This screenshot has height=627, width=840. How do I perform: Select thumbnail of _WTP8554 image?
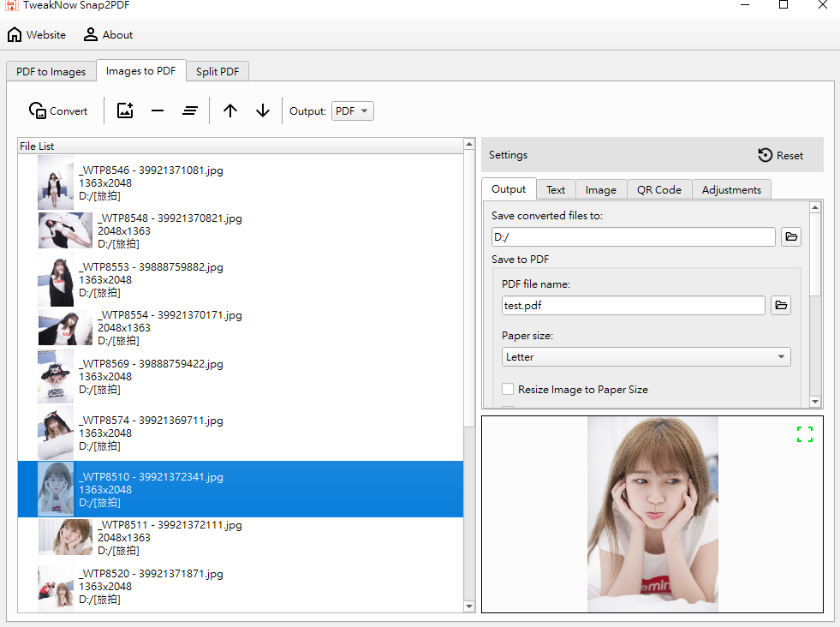pyautogui.click(x=65, y=327)
